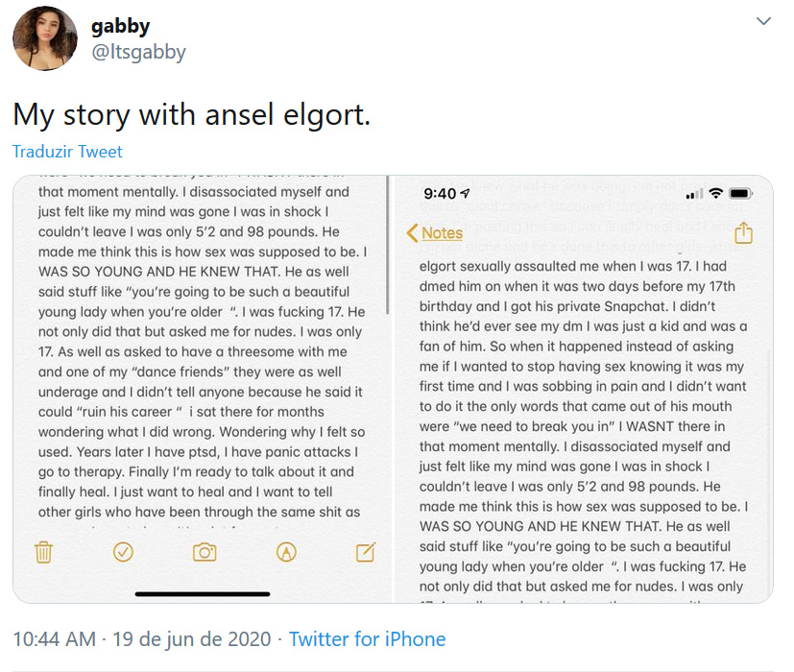The height and width of the screenshot is (672, 794).
Task: Tap the checklist circle checkmark icon
Action: coord(123,552)
